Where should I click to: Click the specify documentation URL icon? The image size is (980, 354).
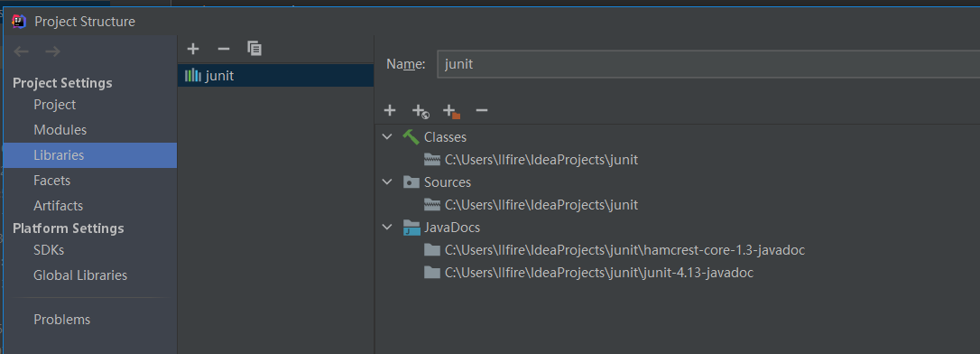tap(421, 111)
